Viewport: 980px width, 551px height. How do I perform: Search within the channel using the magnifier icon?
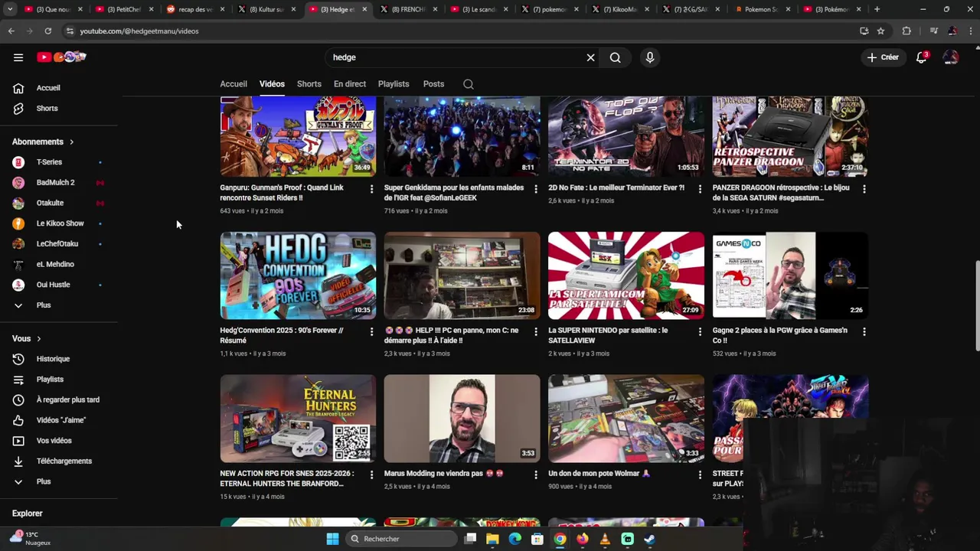469,84
